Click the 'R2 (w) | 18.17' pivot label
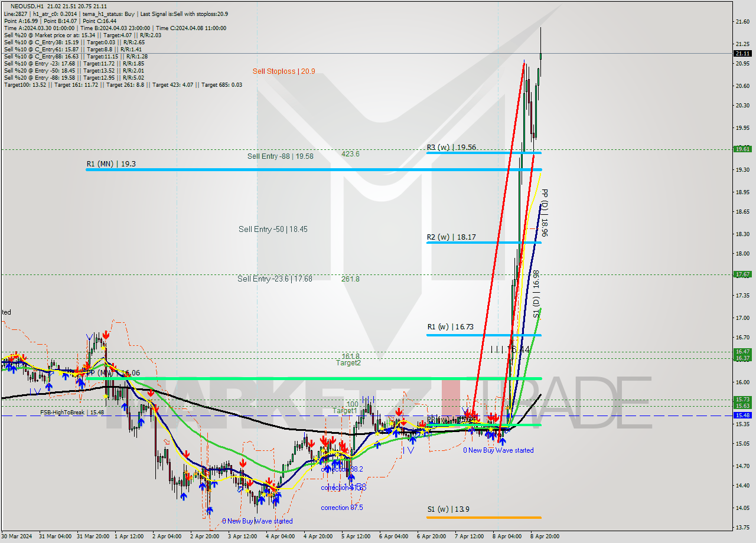Viewport: 756px width, 543px height. coord(451,237)
